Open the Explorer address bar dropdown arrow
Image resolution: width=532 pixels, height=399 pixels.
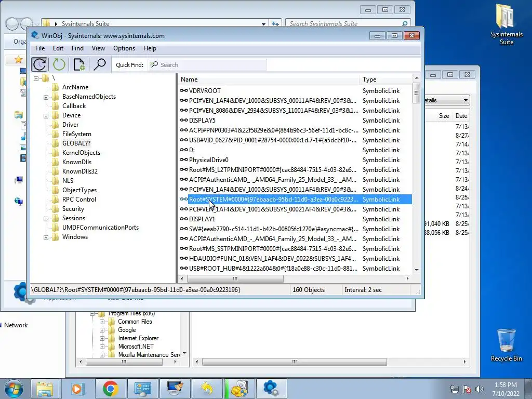pyautogui.click(x=263, y=24)
